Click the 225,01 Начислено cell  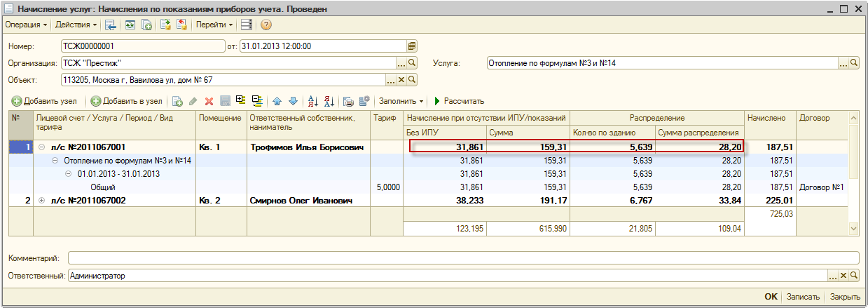coord(770,201)
